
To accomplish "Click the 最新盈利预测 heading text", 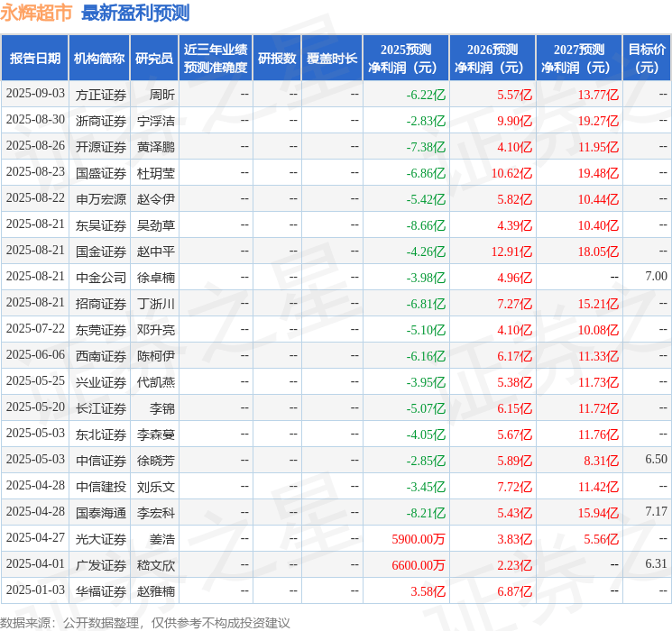I will [135, 13].
